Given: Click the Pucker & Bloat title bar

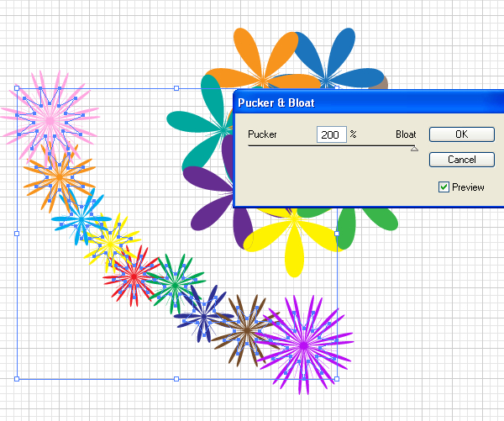Looking at the screenshot, I should pos(369,103).
